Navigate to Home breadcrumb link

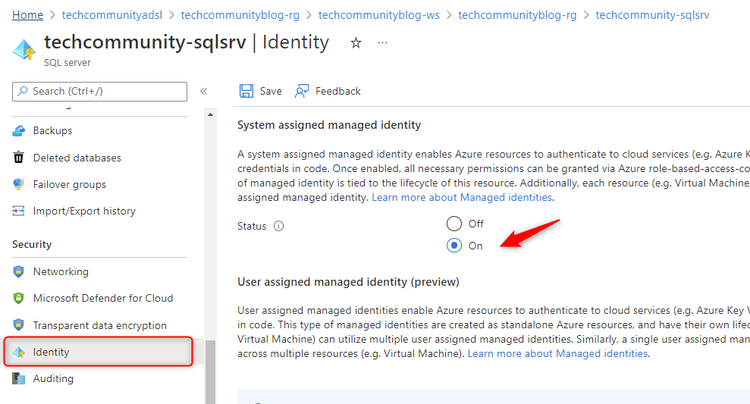tap(27, 15)
